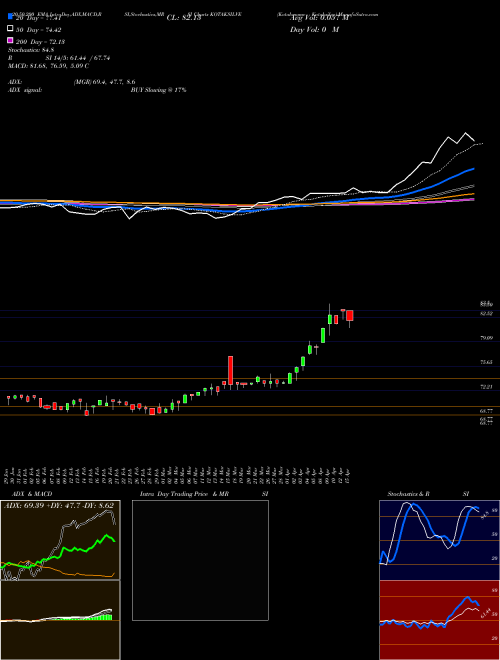Click the 'Intra Day Trading Price & MR' title
500x660 pixels.
(x=184, y=494)
